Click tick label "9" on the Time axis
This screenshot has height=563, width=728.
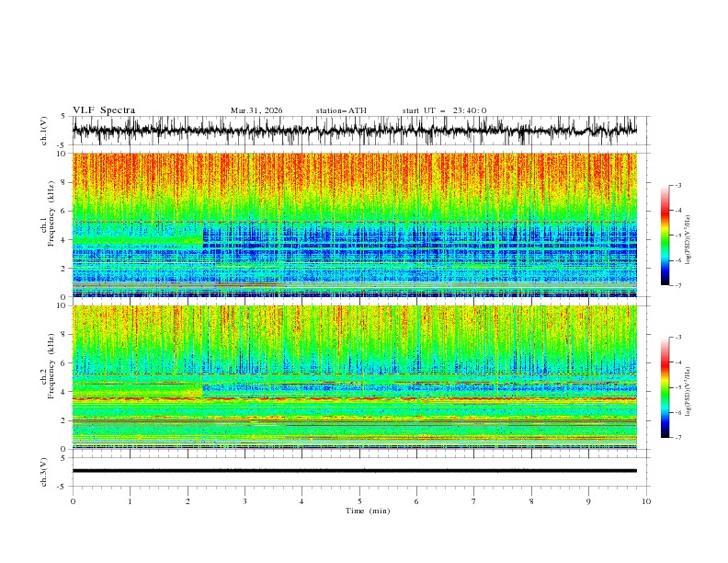click(588, 501)
